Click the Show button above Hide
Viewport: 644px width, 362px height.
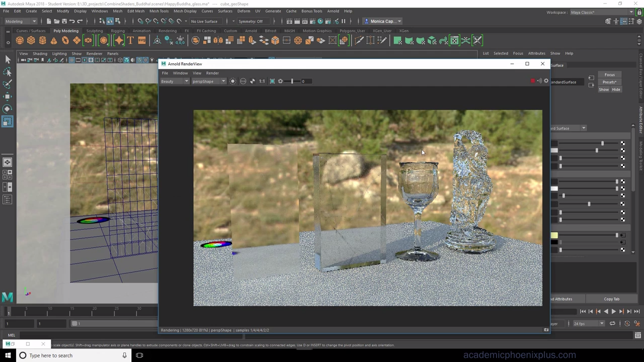coord(604,89)
